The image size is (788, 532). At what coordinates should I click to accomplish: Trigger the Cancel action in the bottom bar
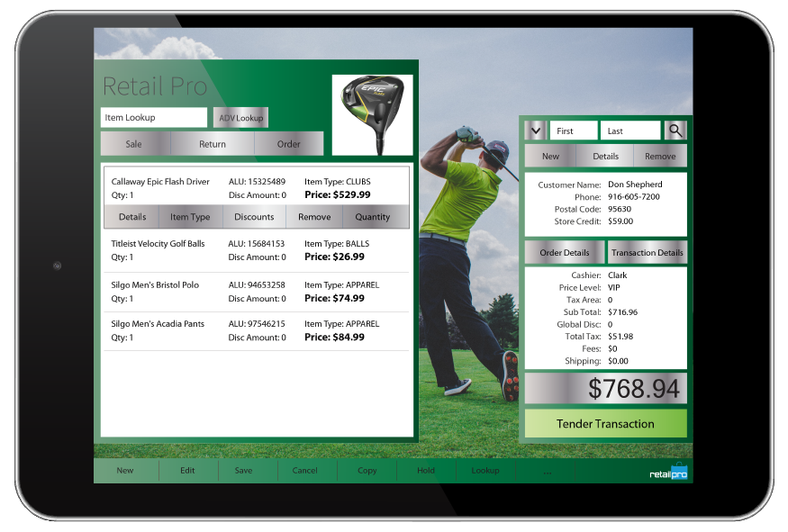pyautogui.click(x=306, y=470)
